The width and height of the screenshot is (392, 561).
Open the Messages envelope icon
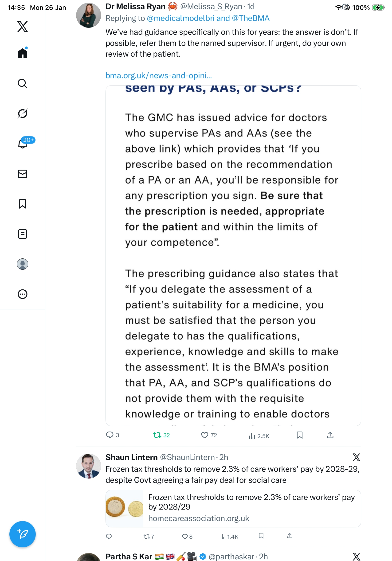[x=23, y=174]
